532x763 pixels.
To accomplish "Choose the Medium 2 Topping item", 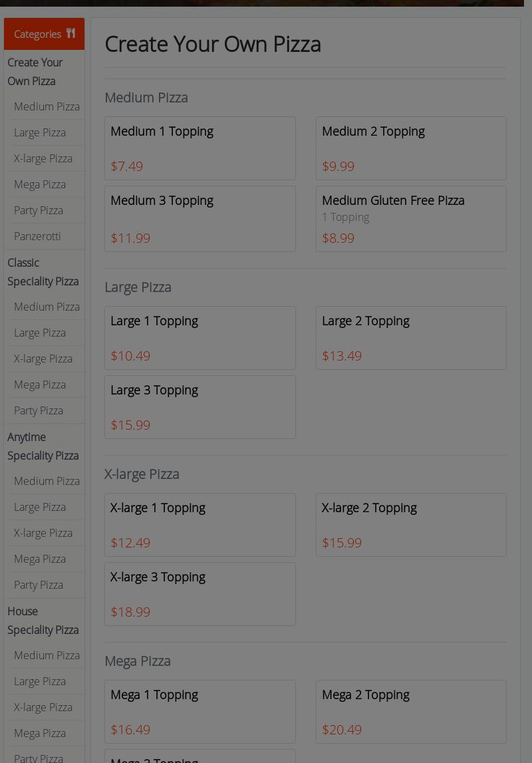I will coord(411,148).
